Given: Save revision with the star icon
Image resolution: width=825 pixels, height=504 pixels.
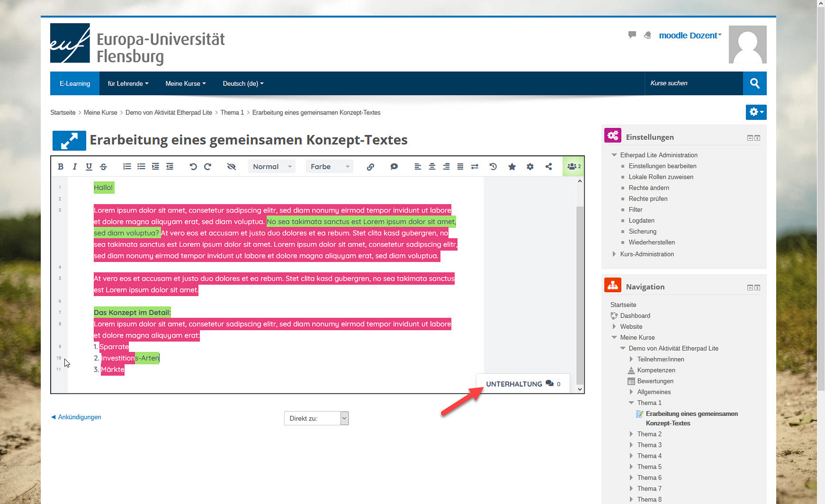Looking at the screenshot, I should point(512,166).
